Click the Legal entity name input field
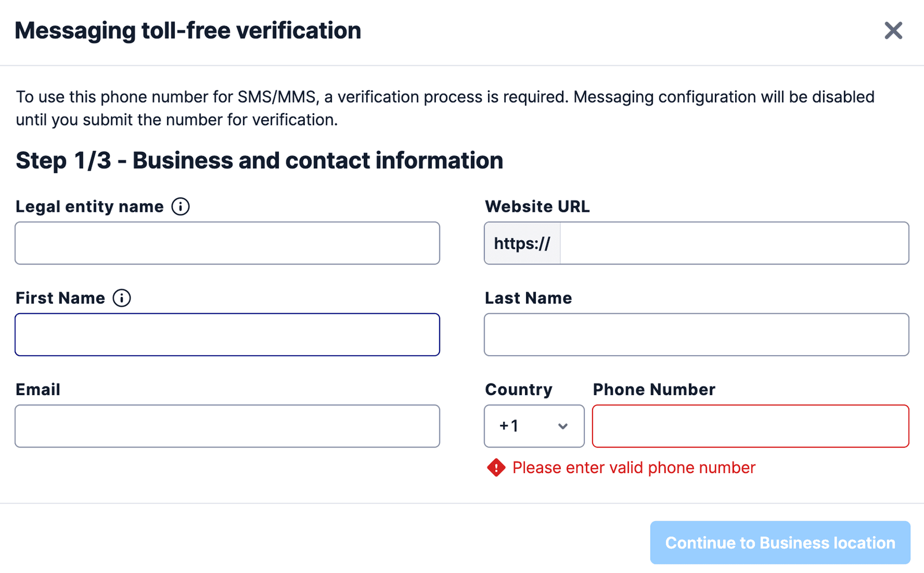The width and height of the screenshot is (924, 573). [227, 243]
